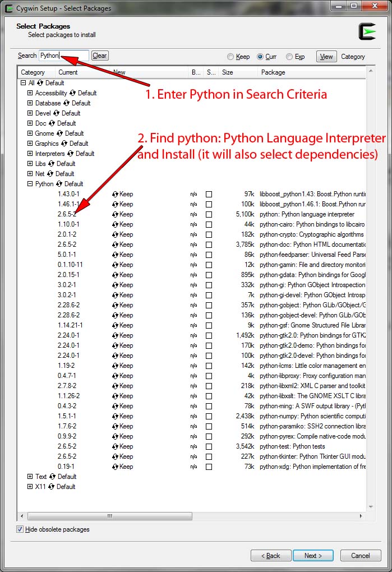Click the cycle icon next to Gnome category
This screenshot has width=392, height=572.
pyautogui.click(x=59, y=133)
